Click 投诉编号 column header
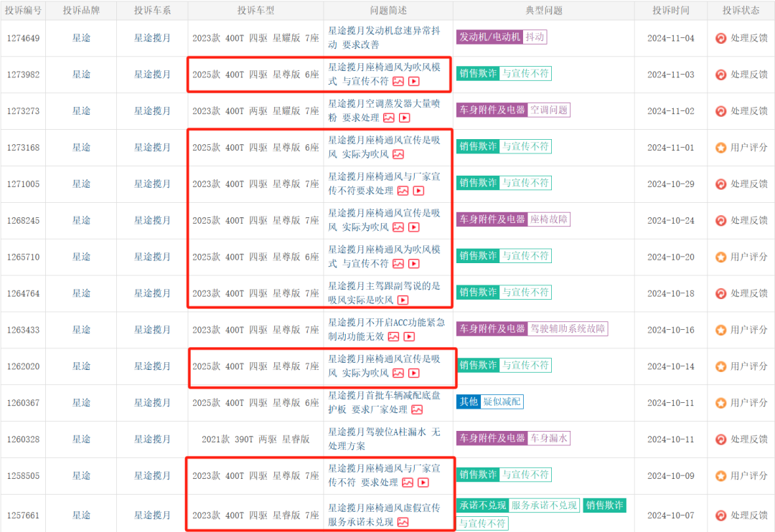 [x=23, y=10]
